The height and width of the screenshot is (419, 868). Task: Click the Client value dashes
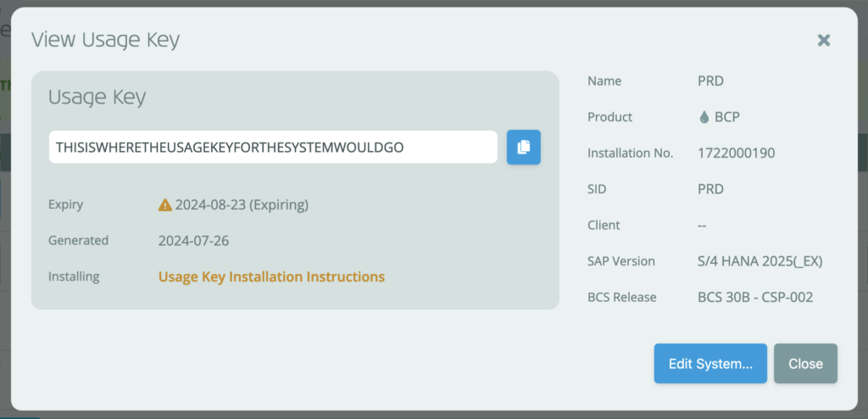coord(702,225)
